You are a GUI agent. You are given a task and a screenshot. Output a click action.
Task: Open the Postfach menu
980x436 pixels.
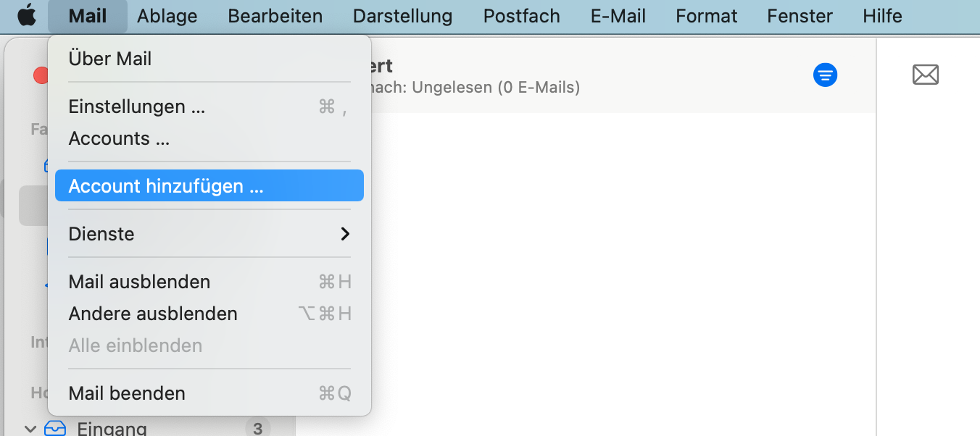tap(521, 16)
